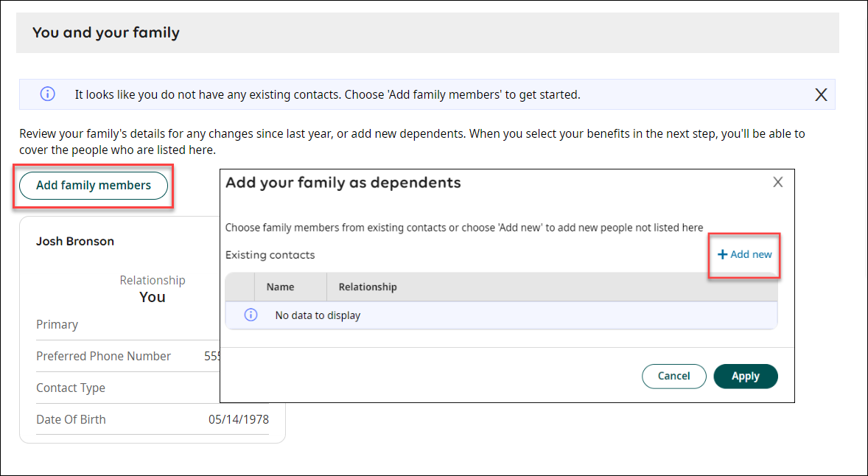Close the Add dependents dialog
The image size is (868, 476).
pos(777,183)
